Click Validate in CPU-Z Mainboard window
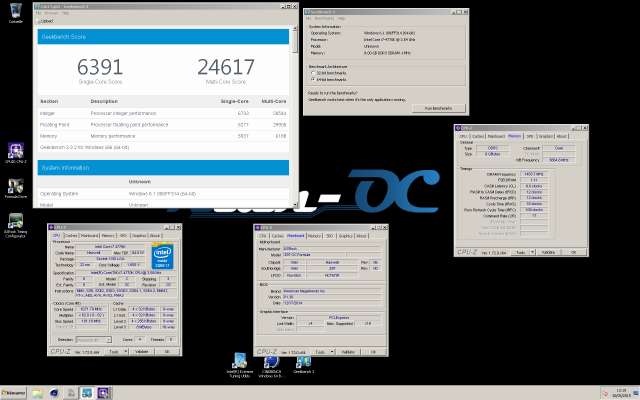Viewport: 640px width, 400px height. tap(348, 352)
